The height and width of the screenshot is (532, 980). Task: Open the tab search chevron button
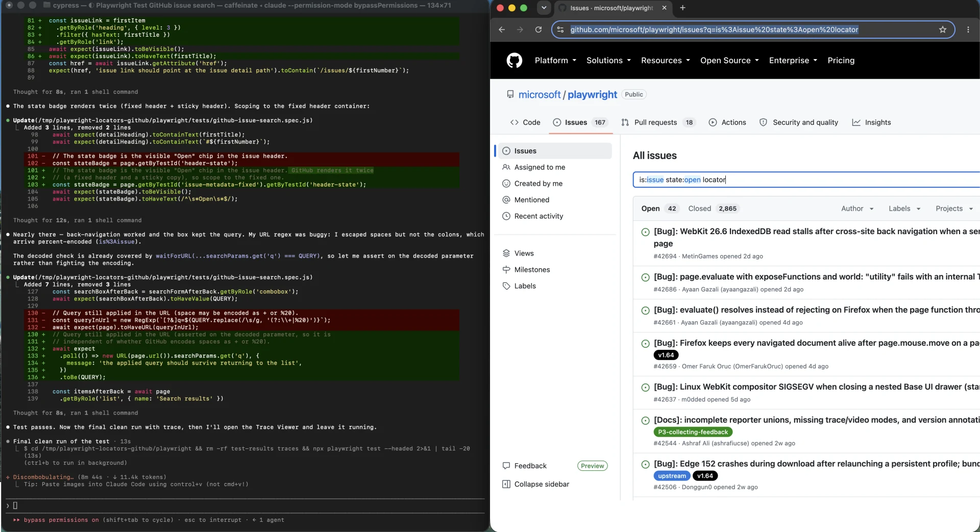coord(544,8)
